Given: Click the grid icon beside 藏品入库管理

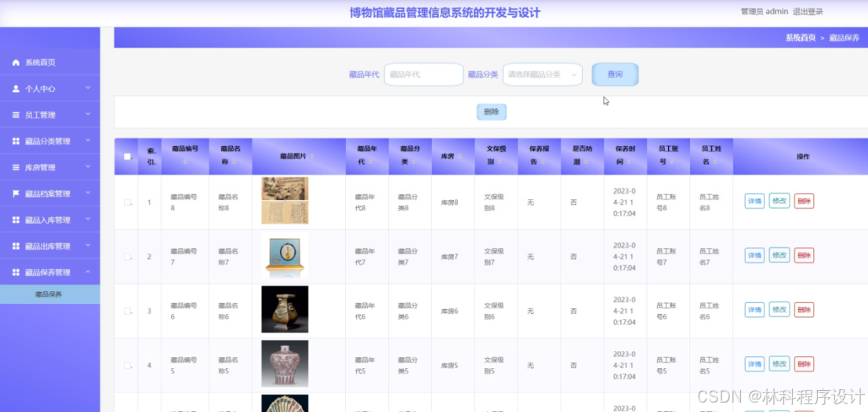Looking at the screenshot, I should click(16, 220).
